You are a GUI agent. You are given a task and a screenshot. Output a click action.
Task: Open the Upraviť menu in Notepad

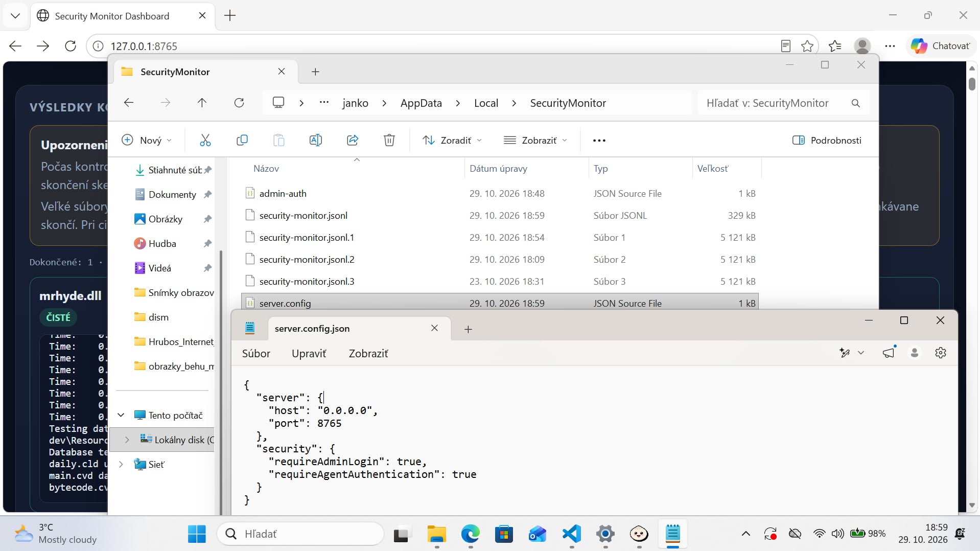[x=309, y=353]
